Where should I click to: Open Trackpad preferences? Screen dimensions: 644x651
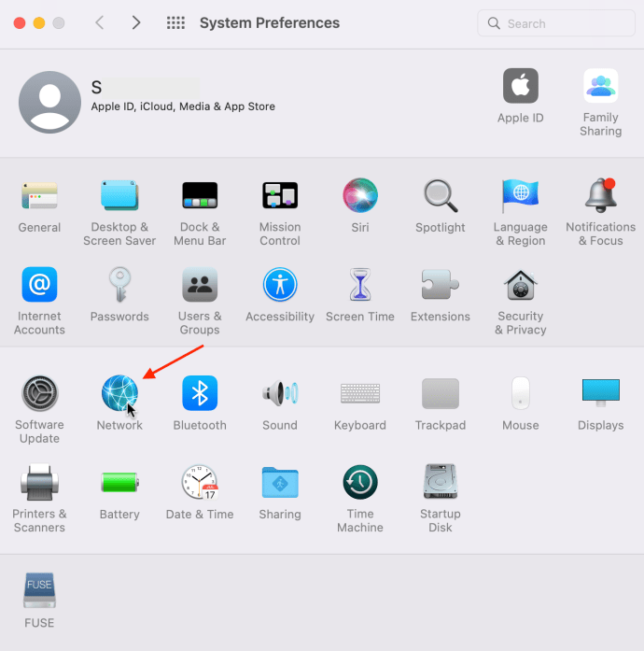point(441,393)
